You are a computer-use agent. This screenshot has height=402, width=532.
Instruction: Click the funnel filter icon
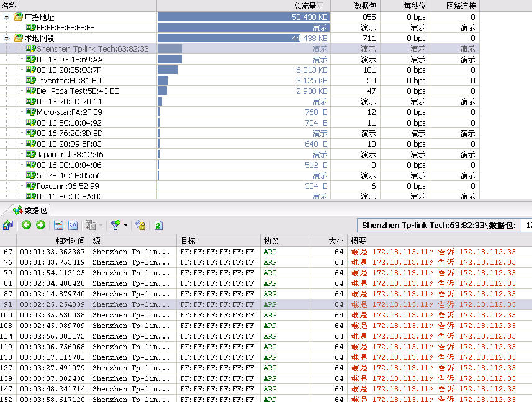(115, 225)
